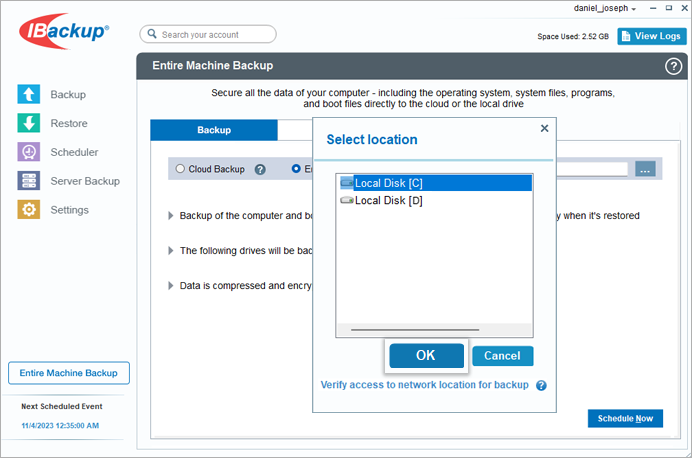This screenshot has width=692, height=458.
Task: Open the Scheduler clock icon
Action: tap(29, 152)
